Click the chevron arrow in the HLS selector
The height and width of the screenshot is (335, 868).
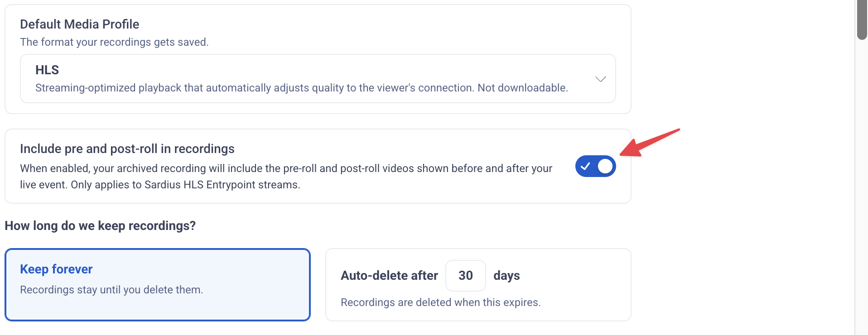(600, 79)
